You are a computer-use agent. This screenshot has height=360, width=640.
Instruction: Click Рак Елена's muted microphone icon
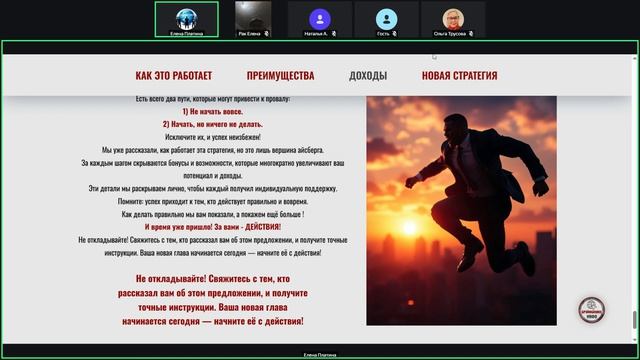point(266,34)
